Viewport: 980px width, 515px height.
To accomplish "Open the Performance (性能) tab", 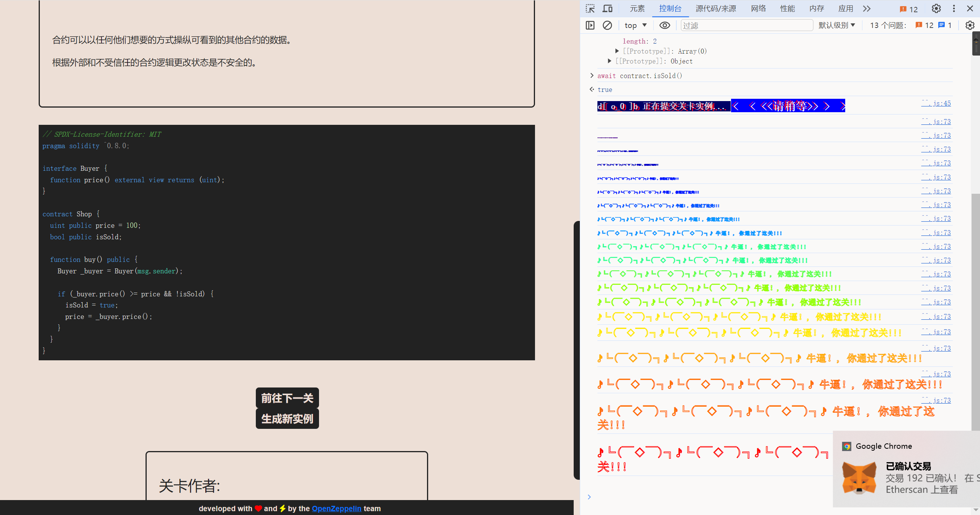I will pos(787,8).
